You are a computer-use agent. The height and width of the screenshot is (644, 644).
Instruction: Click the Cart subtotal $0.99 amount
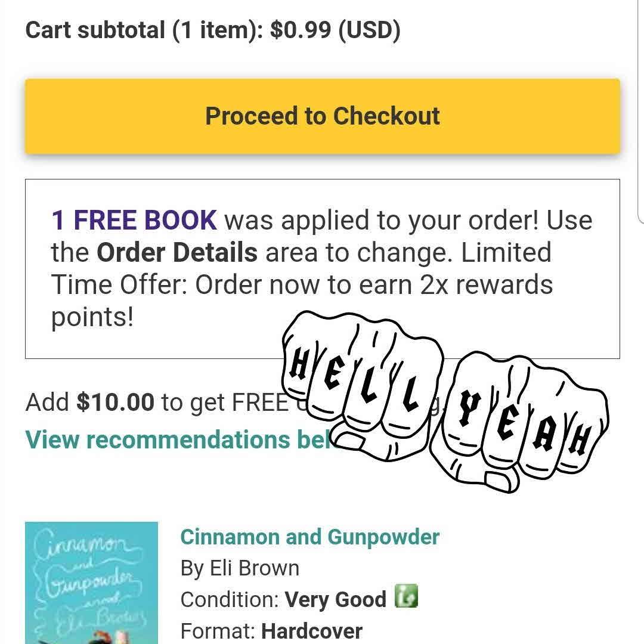coord(300,30)
